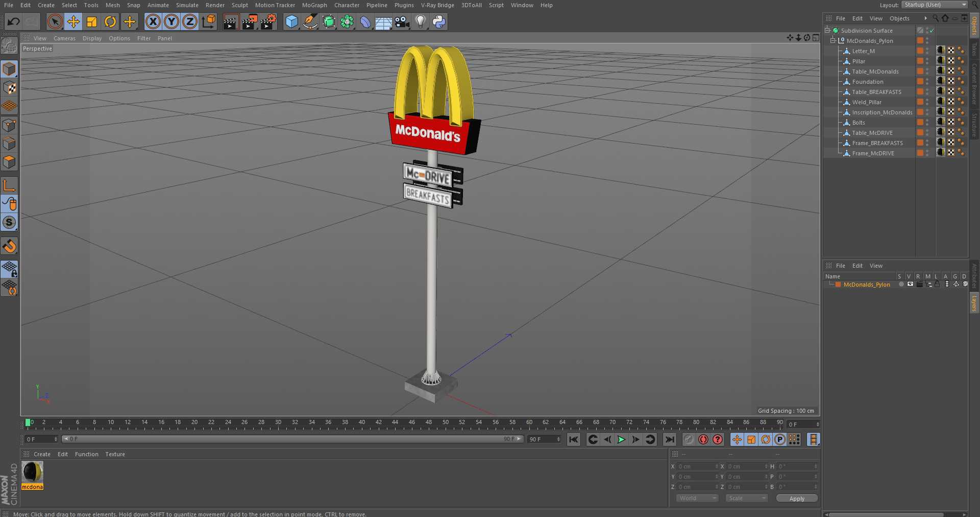Toggle Y axis lock

click(x=171, y=21)
